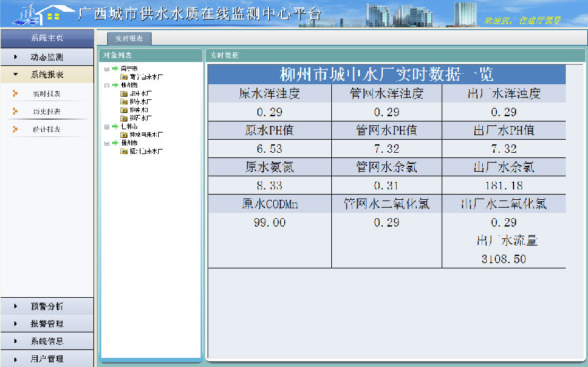
Task: Expand the 动态监测 sidebar section
Action: (46, 57)
